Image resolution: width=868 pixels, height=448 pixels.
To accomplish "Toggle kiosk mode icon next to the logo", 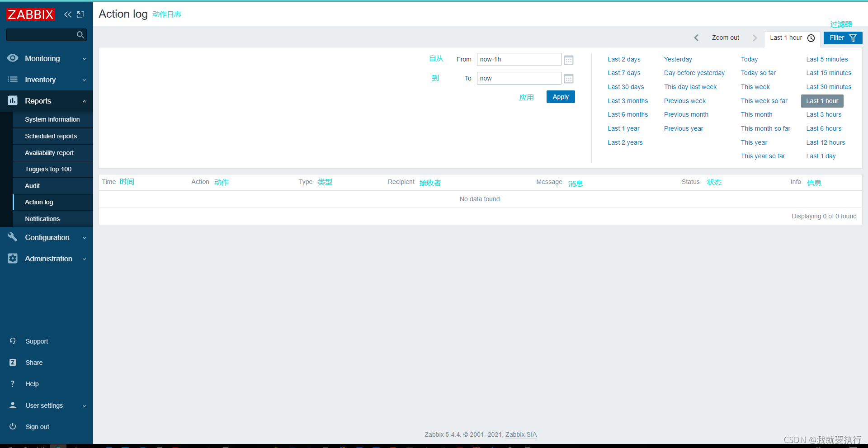I will (80, 14).
